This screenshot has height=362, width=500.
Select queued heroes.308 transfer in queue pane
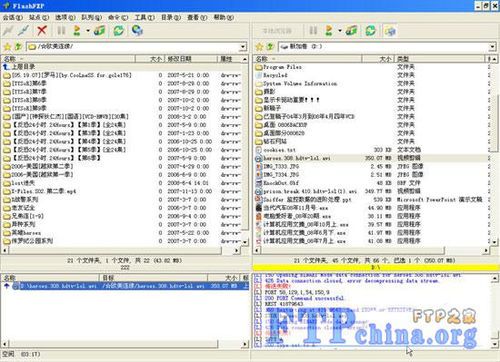(x=125, y=286)
